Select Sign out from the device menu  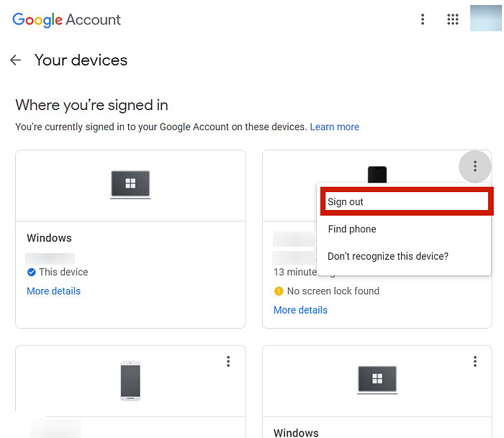407,201
